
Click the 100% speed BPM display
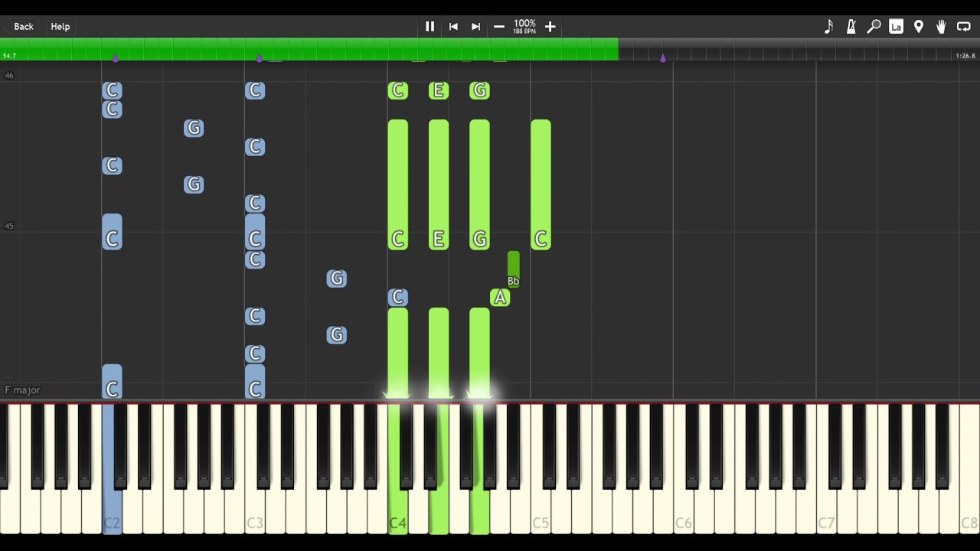tap(524, 27)
